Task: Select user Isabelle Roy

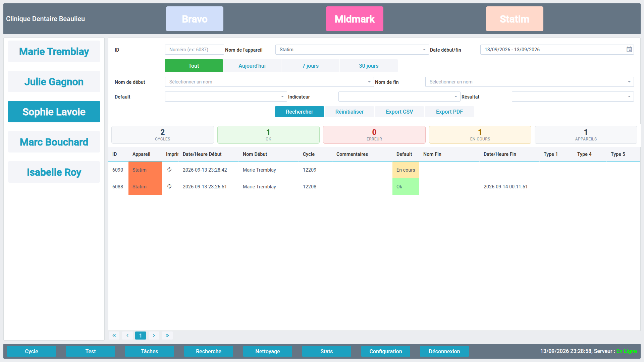Action: [54, 172]
